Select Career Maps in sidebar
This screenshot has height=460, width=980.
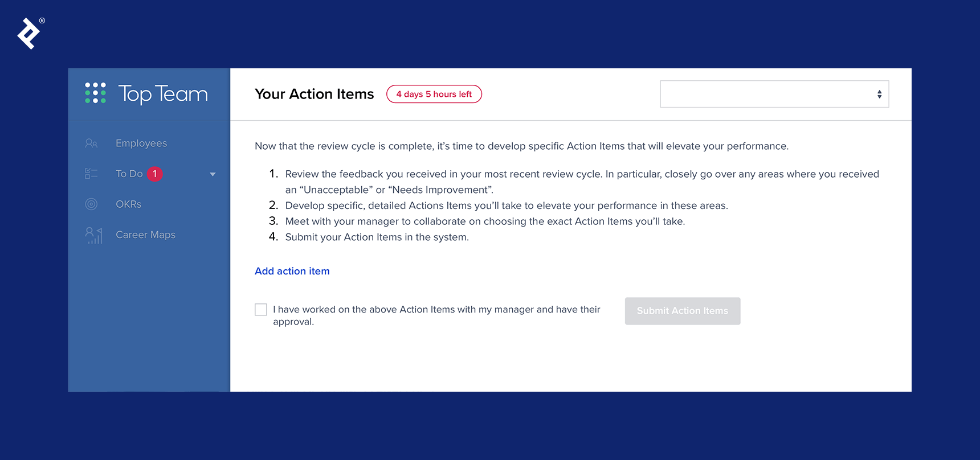(145, 235)
